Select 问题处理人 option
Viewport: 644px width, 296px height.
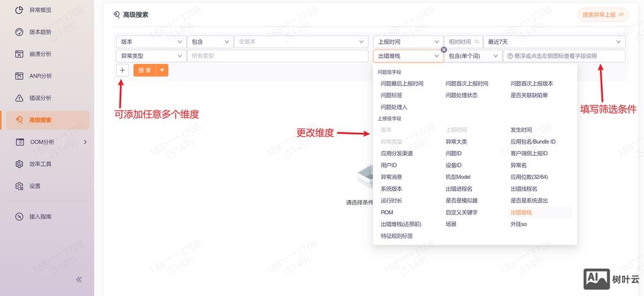[393, 107]
